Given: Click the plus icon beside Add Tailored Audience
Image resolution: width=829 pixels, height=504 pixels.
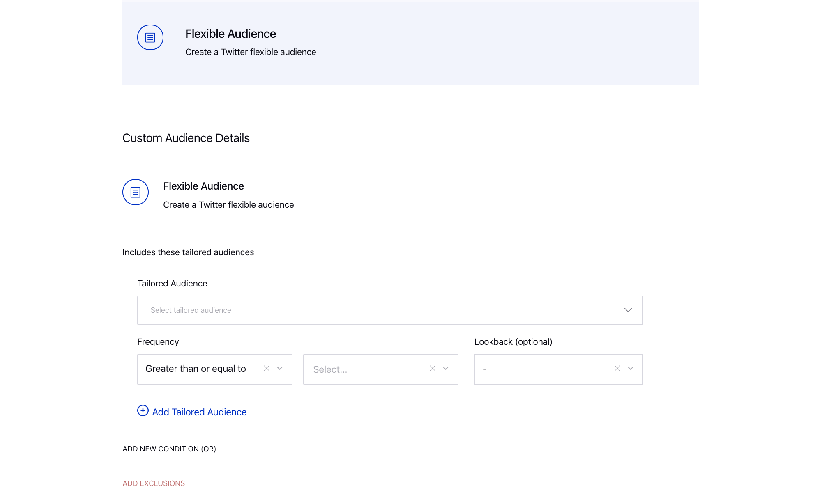Looking at the screenshot, I should coord(143,411).
